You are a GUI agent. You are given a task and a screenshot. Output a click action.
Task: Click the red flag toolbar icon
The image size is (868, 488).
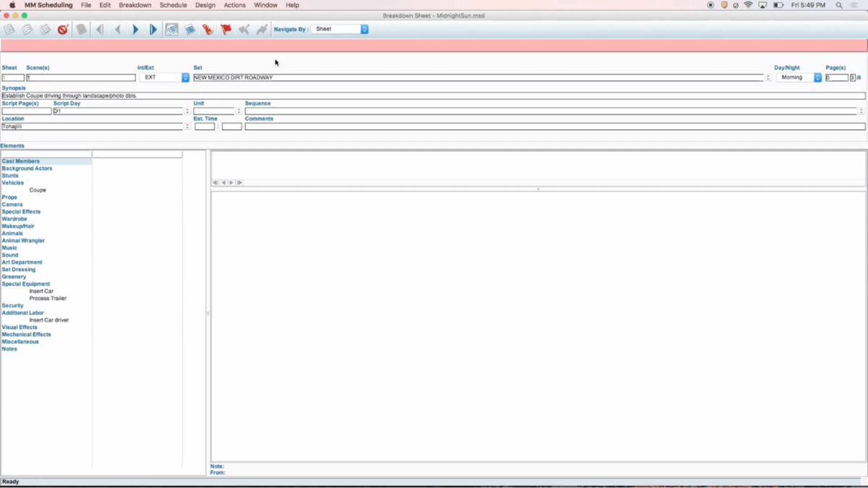[226, 30]
